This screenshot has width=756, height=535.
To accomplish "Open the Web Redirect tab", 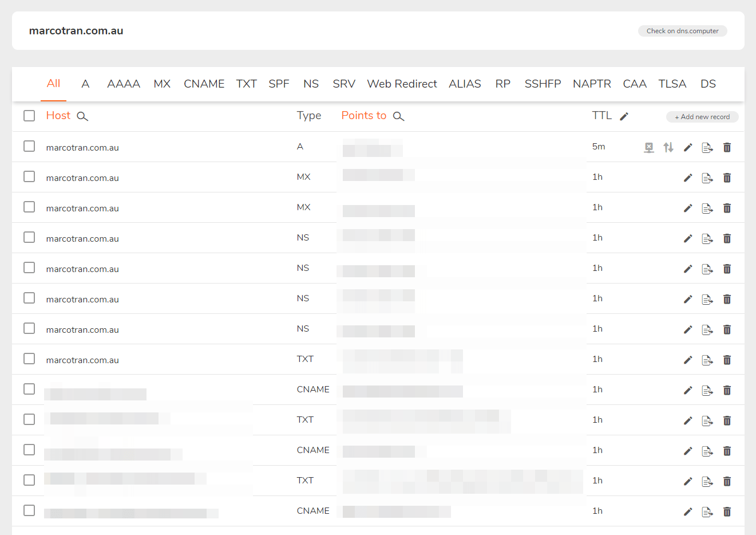I will [x=402, y=84].
